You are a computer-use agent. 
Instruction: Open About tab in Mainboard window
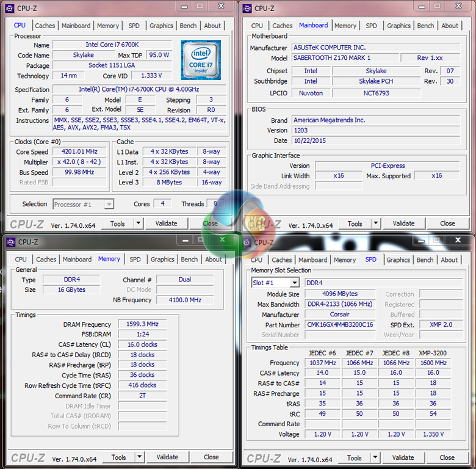[x=450, y=26]
